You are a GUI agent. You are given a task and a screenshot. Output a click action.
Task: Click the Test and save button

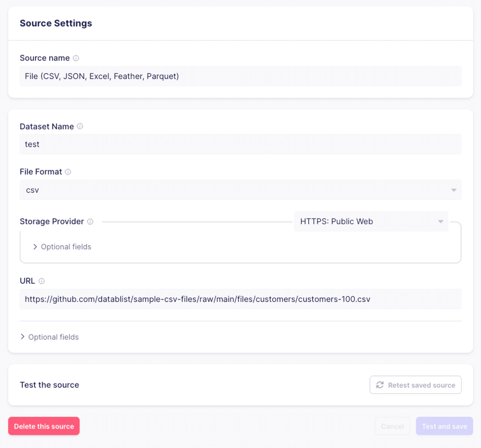[x=444, y=426]
